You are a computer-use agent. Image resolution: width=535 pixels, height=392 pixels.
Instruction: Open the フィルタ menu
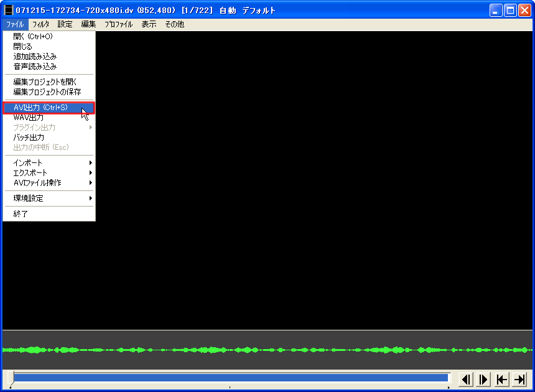click(x=40, y=24)
